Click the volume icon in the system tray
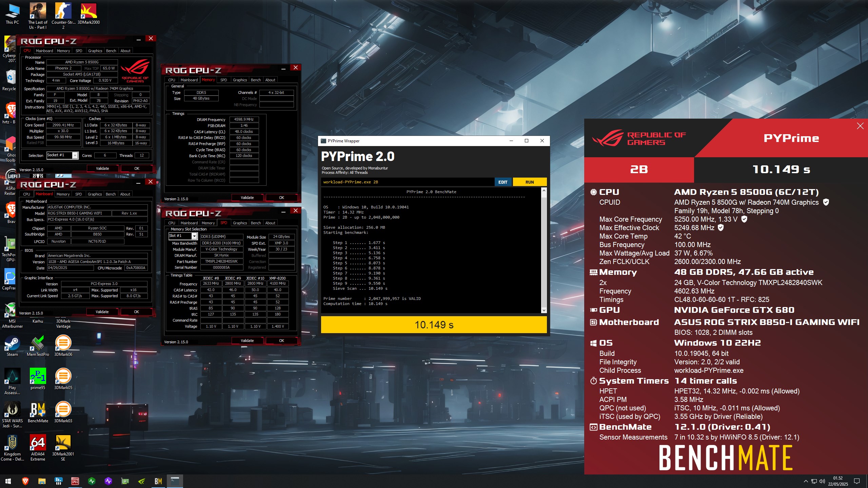The image size is (868, 488). (x=822, y=481)
